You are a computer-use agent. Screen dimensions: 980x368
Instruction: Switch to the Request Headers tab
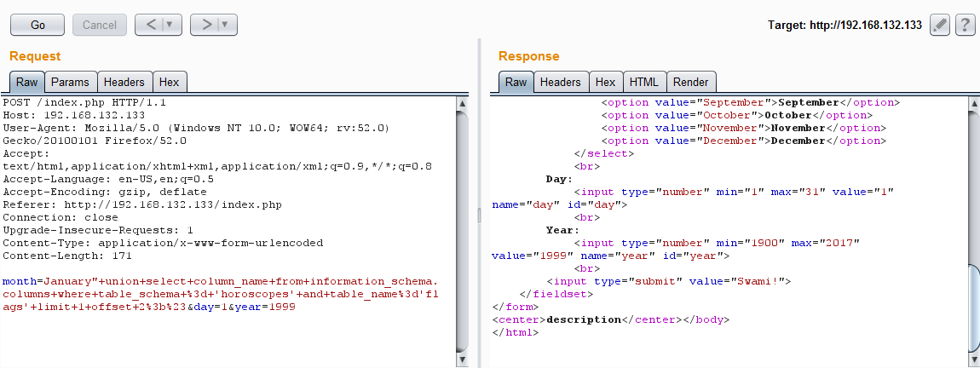(124, 82)
